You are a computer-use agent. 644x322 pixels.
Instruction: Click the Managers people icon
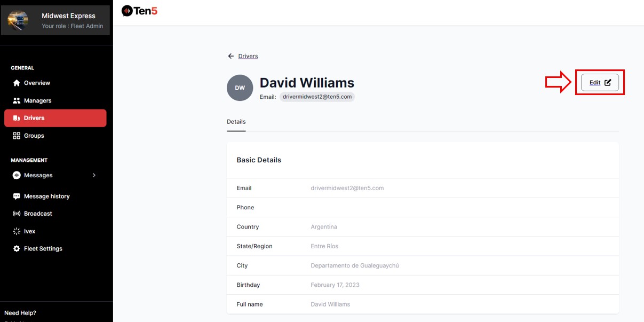pos(17,100)
